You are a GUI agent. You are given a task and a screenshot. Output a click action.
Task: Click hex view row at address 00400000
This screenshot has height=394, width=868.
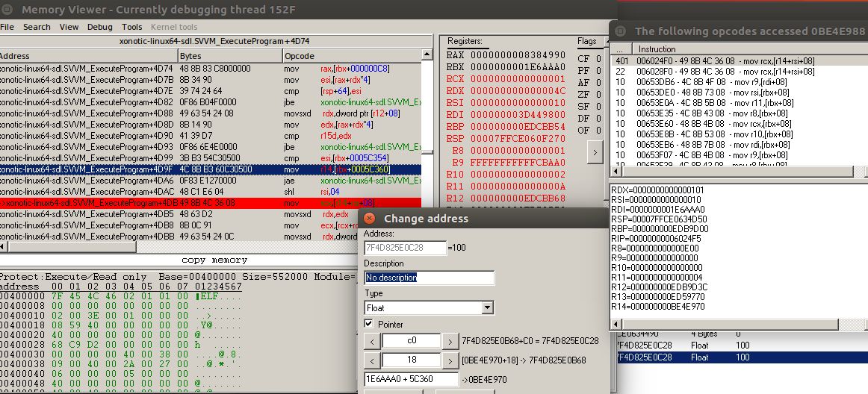[x=121, y=296]
